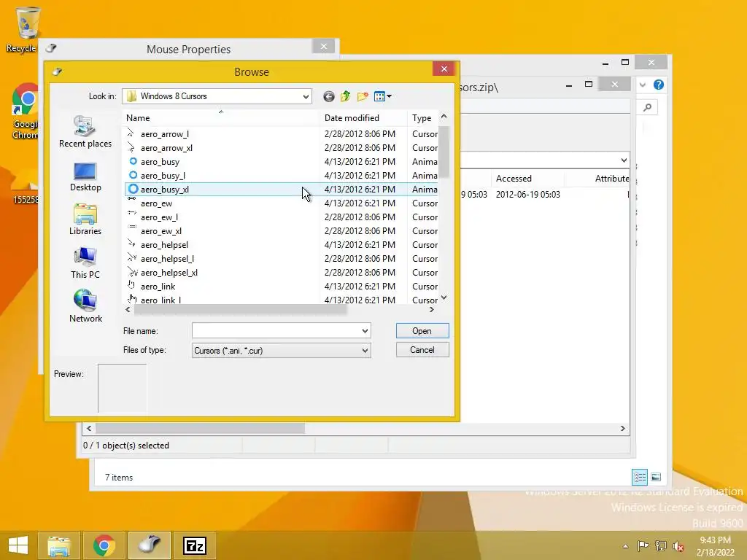
Task: Show hidden system tray icons
Action: point(625,546)
